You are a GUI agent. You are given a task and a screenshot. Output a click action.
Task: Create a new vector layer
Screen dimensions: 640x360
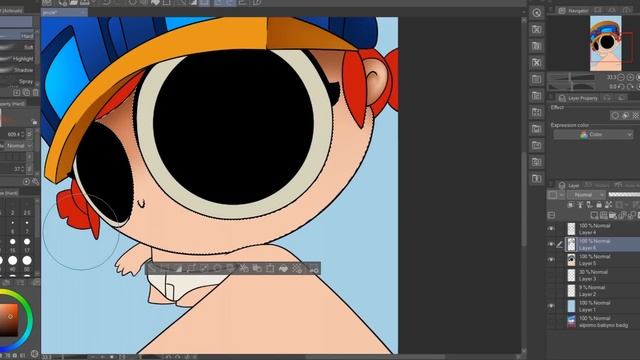tap(604, 215)
